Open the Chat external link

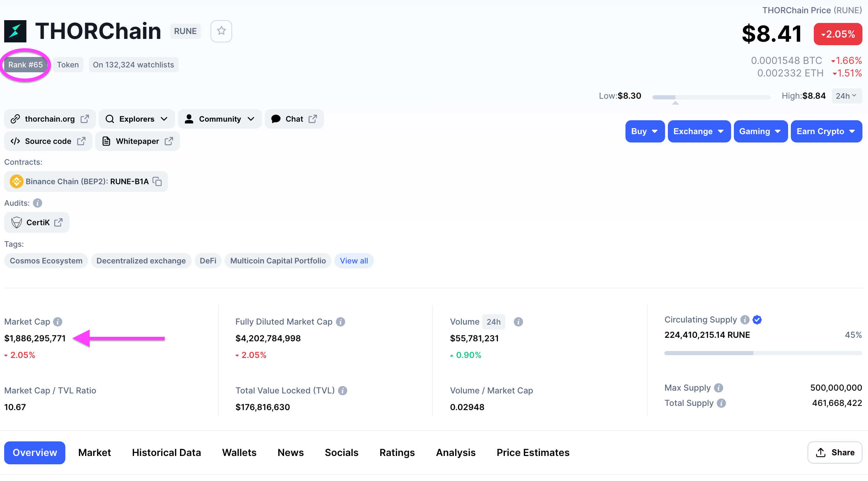coord(294,119)
